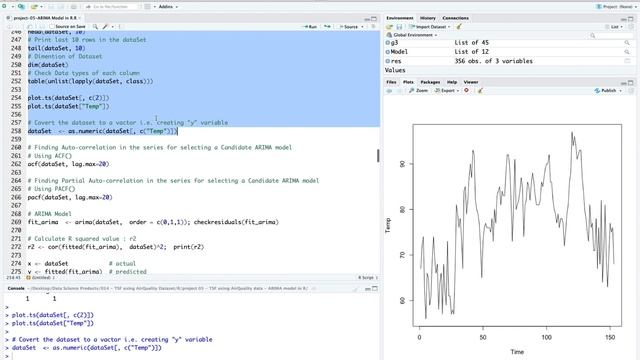
Task: Open the Source button dropdown arrow
Action: [x=362, y=27]
